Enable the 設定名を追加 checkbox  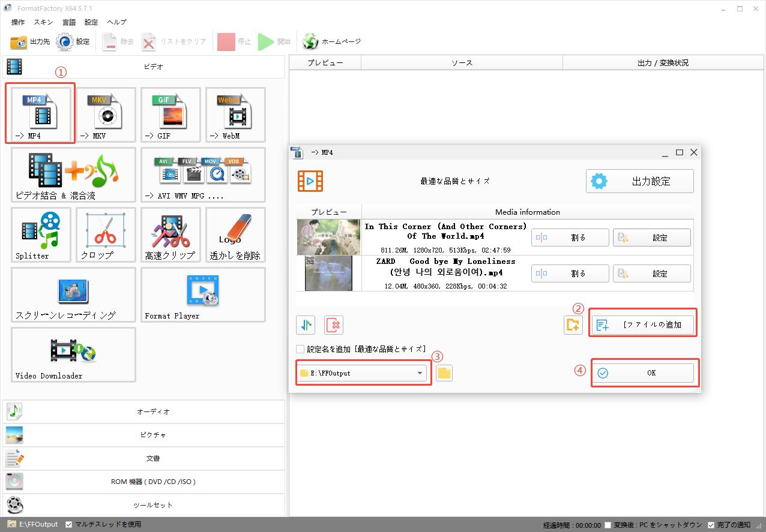point(300,349)
